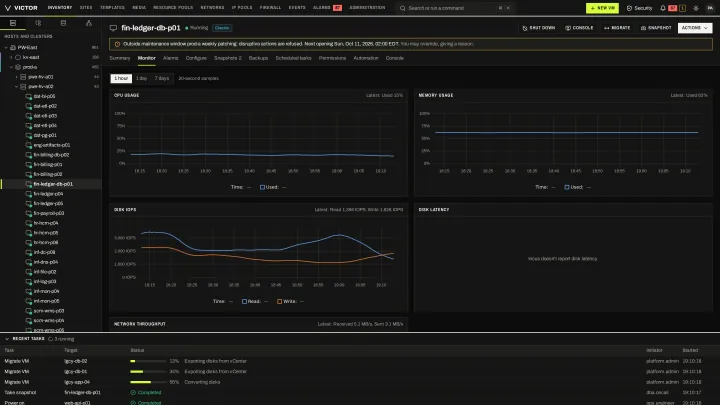This screenshot has width=720, height=405.
Task: Click progress bar of lgcy-app-04 migration
Action: pos(148,382)
